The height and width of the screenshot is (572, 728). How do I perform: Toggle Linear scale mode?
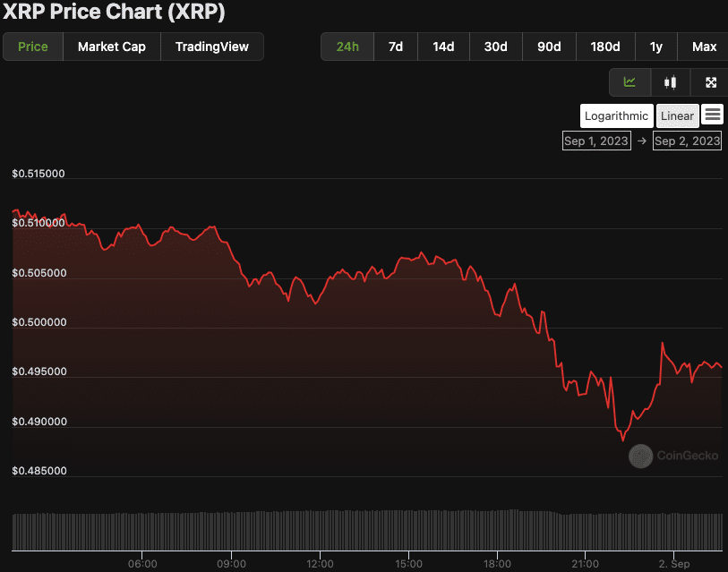click(x=677, y=115)
